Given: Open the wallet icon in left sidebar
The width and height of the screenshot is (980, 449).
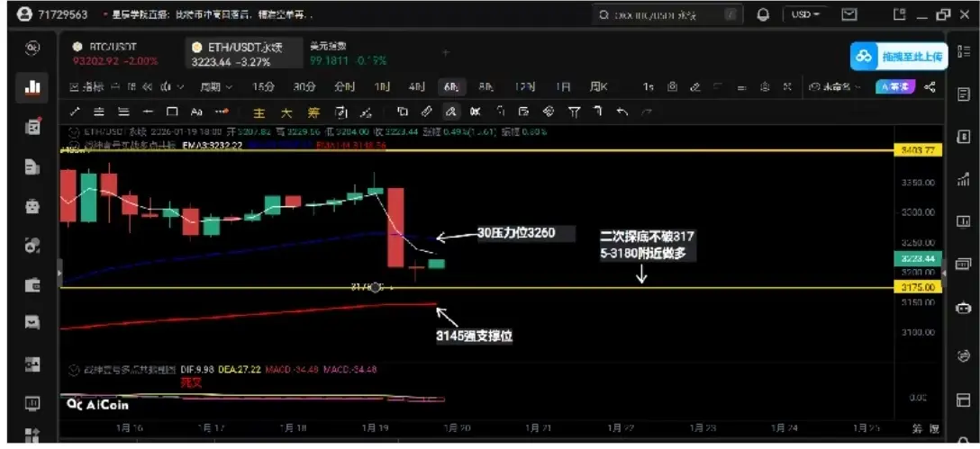Looking at the screenshot, I should (x=32, y=284).
